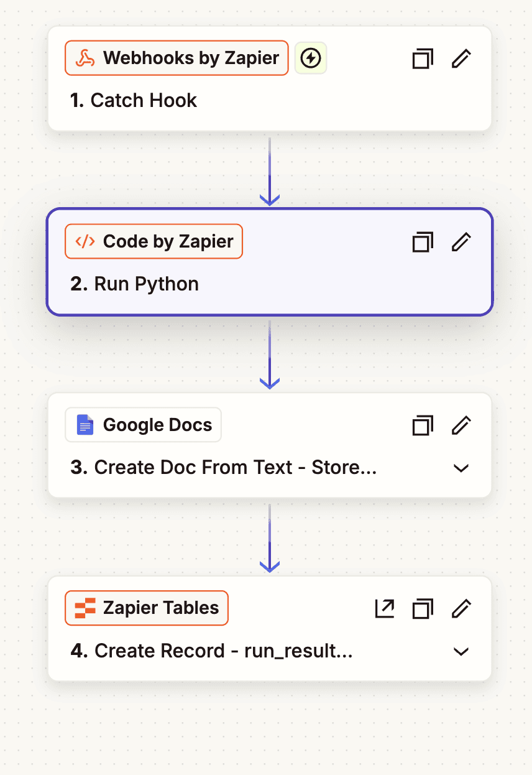
Task: Duplicate the Zapier Tables step
Action: point(423,608)
